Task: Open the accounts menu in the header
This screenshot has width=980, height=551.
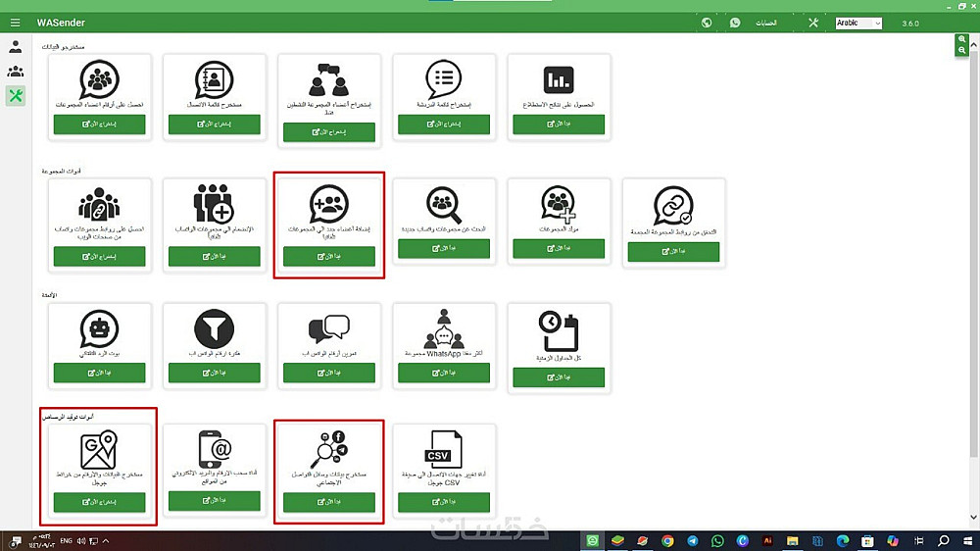Action: pyautogui.click(x=767, y=23)
